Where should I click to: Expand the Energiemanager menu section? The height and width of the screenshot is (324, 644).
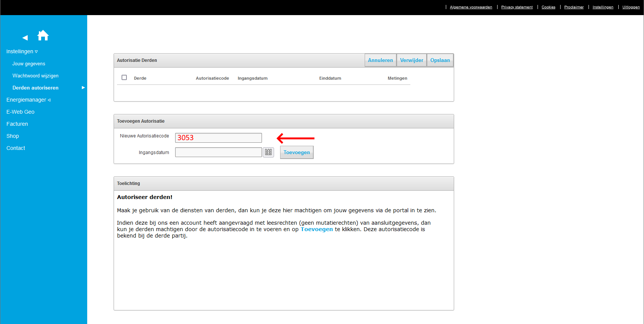28,100
